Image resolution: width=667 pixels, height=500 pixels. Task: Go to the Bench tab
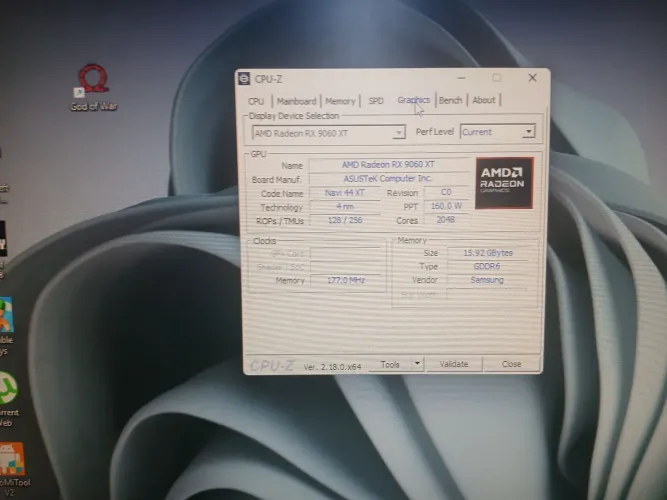[x=450, y=100]
